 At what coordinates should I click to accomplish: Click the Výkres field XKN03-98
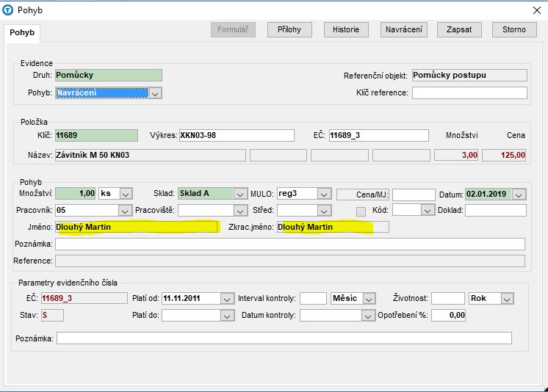click(x=237, y=135)
